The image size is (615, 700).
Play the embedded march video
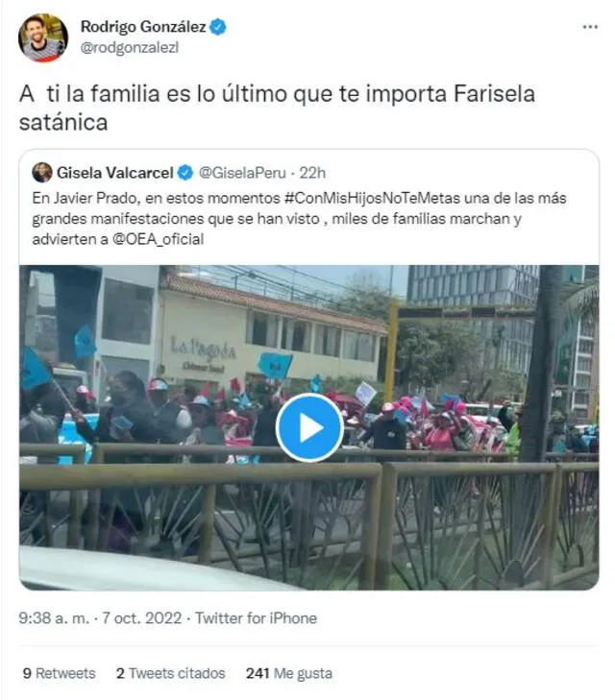pyautogui.click(x=309, y=427)
